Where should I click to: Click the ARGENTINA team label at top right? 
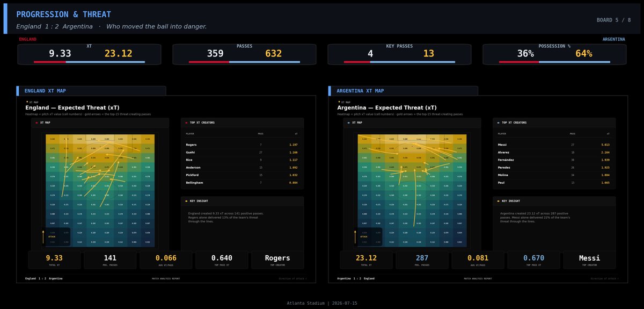[613, 39]
